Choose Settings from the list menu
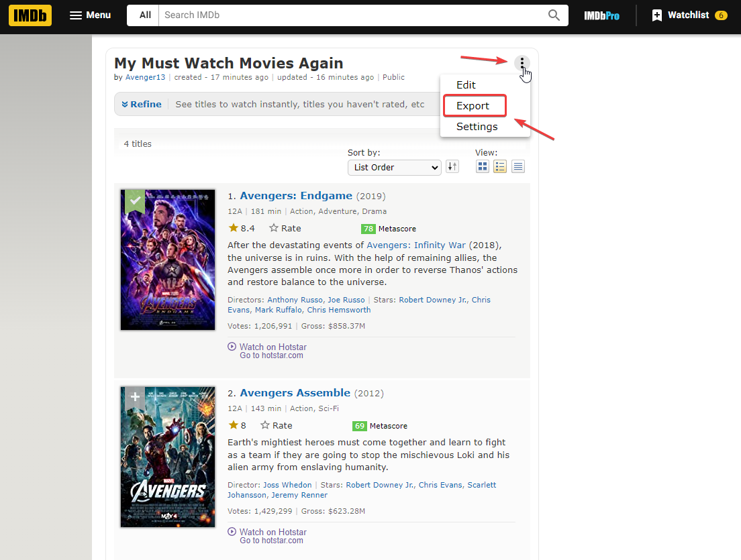This screenshot has width=741, height=560. click(x=477, y=127)
